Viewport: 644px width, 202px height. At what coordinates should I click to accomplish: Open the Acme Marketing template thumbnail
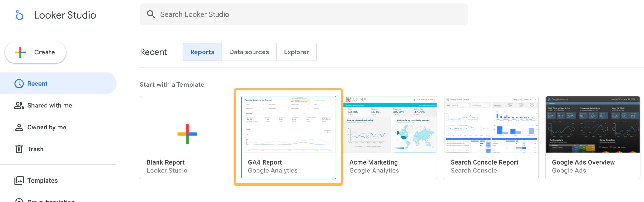pos(390,125)
